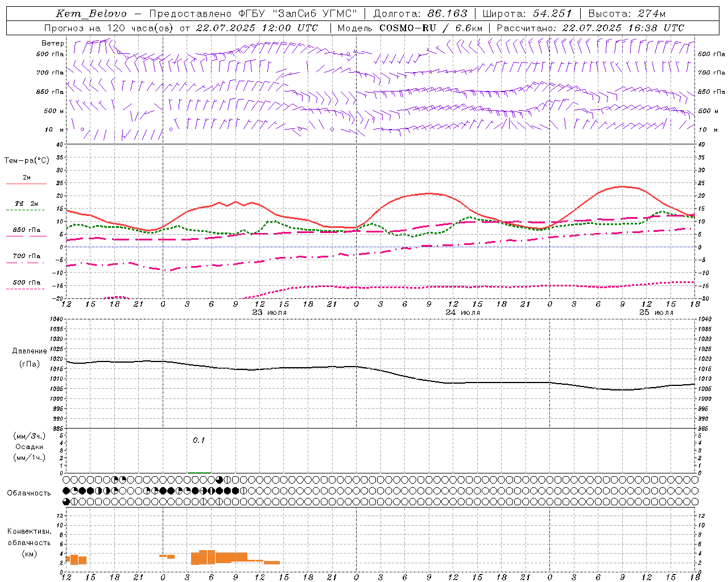Screen dimensions: 728x582
Task: Click the date label 24 июля
Action: click(x=463, y=313)
